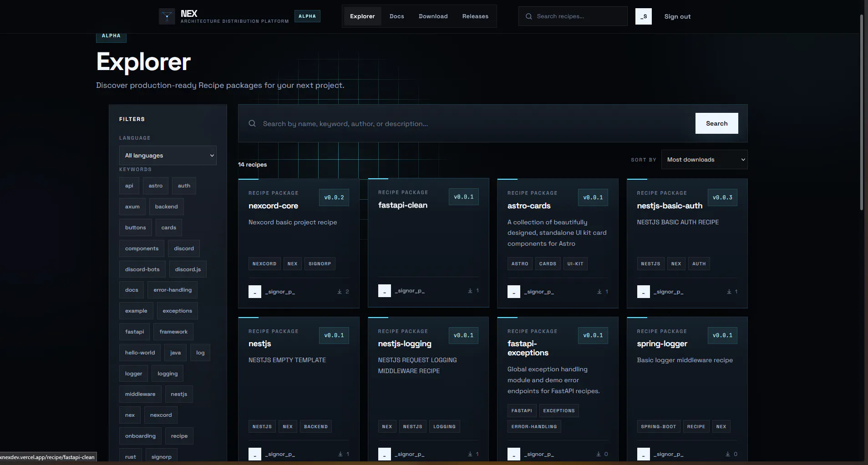
Task: Click author avatar on nestjs-basic-auth card
Action: tap(643, 292)
